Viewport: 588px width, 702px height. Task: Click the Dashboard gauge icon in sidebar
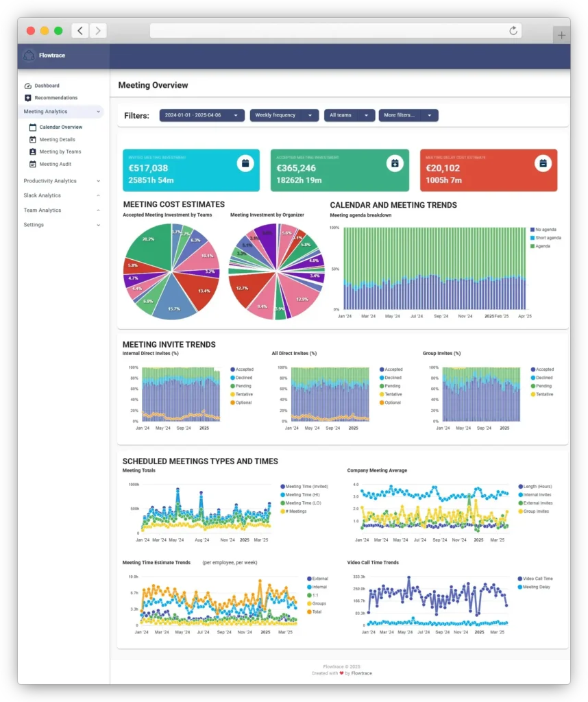(x=28, y=86)
